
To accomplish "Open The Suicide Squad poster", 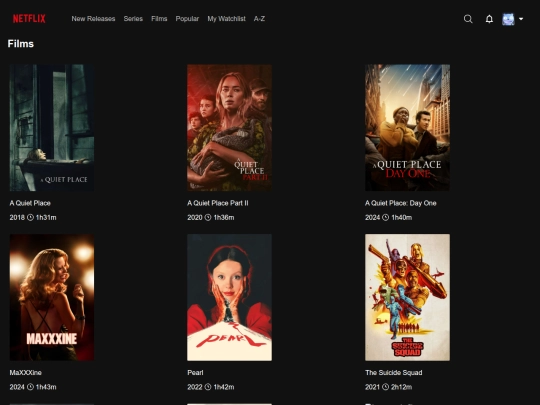I will click(x=407, y=298).
